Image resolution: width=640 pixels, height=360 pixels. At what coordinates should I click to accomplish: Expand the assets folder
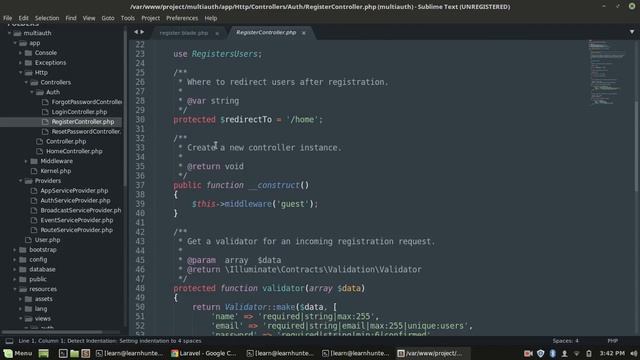20,299
